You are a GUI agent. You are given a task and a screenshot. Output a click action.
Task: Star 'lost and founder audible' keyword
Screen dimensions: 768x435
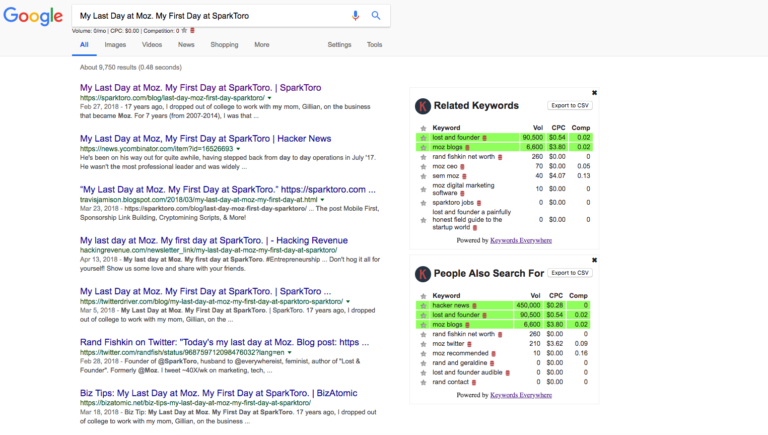click(423, 373)
